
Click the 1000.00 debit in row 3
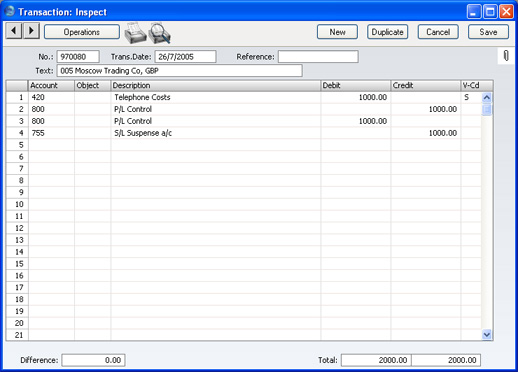[x=355, y=121]
